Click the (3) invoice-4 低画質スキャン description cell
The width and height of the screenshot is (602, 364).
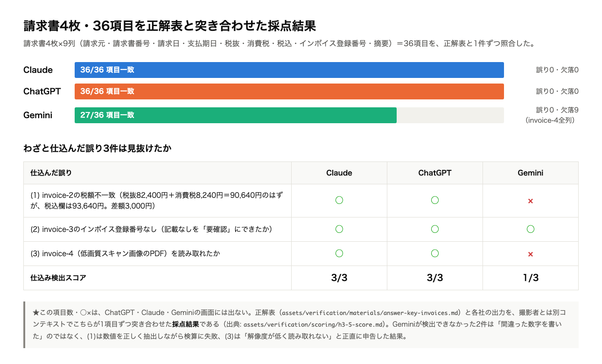pyautogui.click(x=157, y=253)
